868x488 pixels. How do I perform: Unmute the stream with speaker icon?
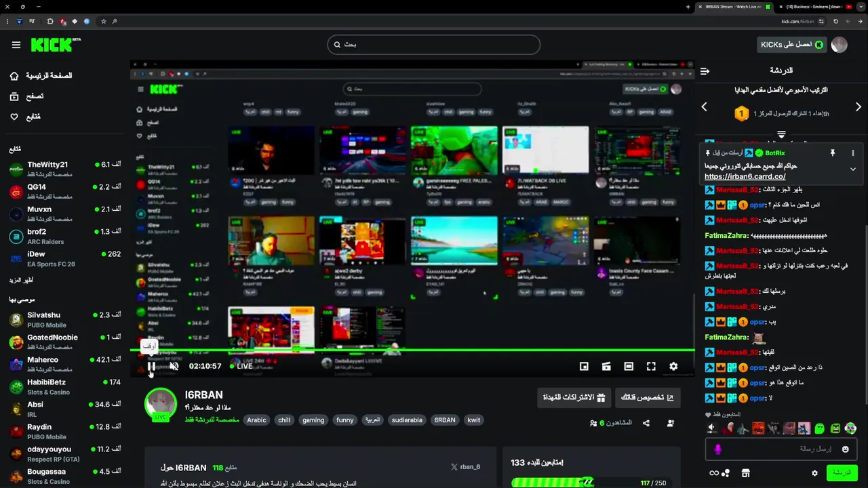(x=174, y=366)
